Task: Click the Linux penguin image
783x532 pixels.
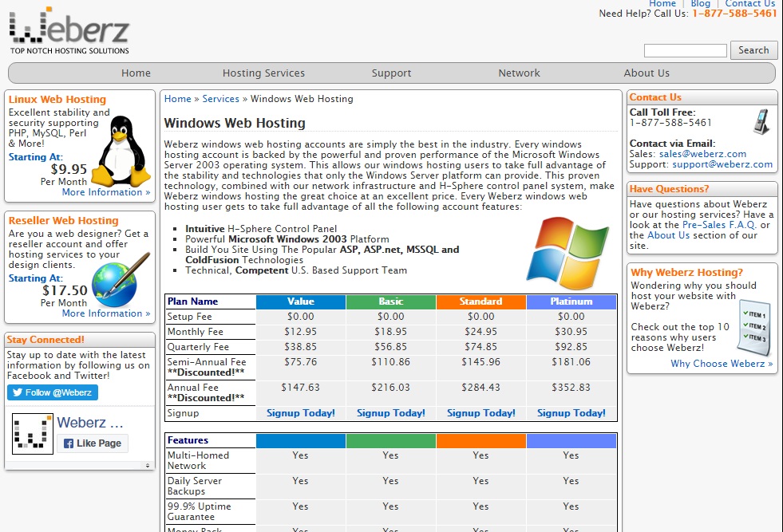Action: pyautogui.click(x=121, y=151)
